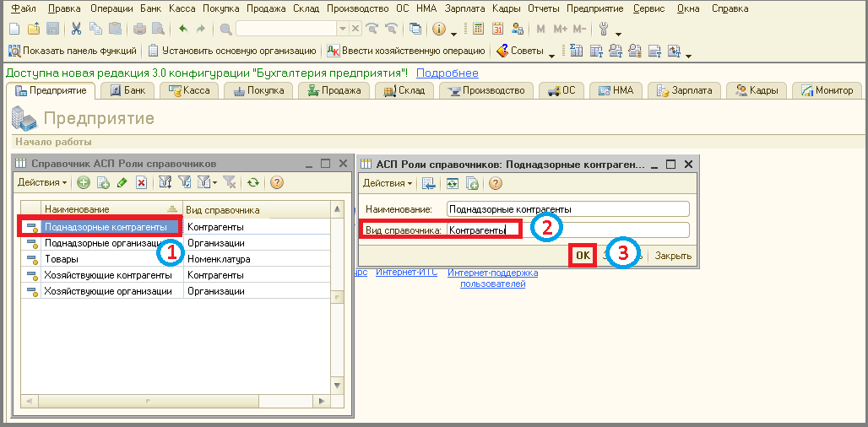The width and height of the screenshot is (868, 427).
Task: Click the green Undo arrow
Action: click(182, 29)
